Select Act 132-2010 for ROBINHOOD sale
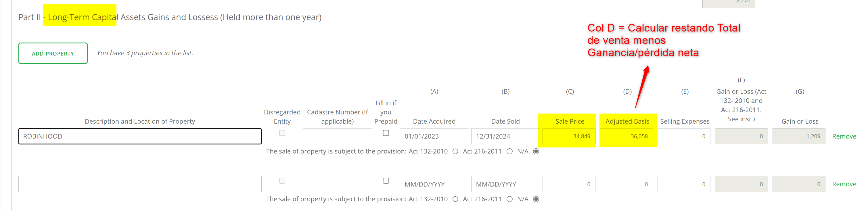 point(455,151)
